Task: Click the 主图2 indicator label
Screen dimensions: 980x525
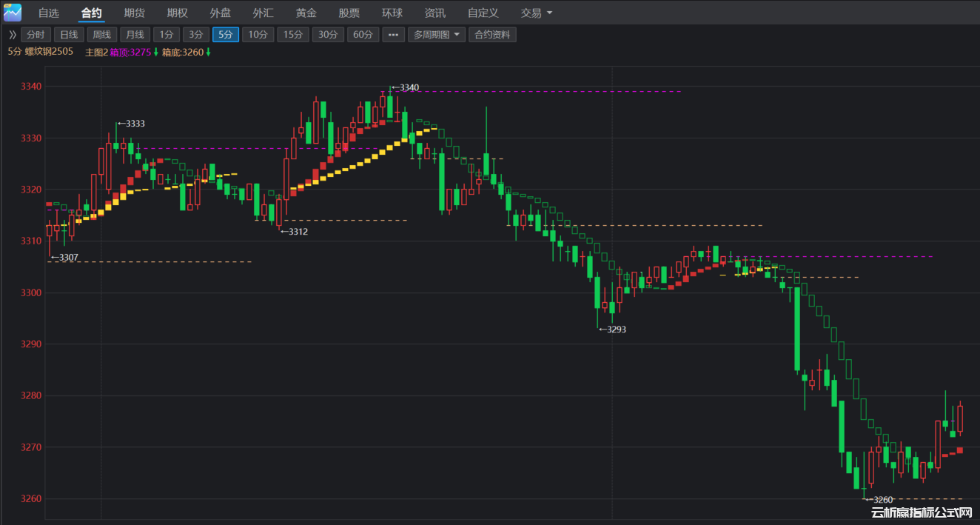Action: [96, 53]
